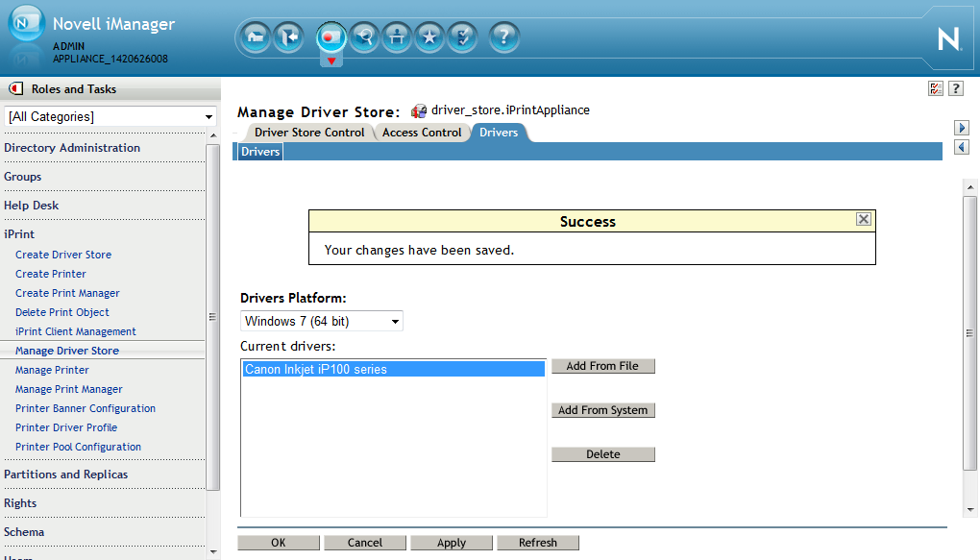The width and height of the screenshot is (980, 560).
Task: Click the right arrow tab scroll button
Action: [x=962, y=128]
